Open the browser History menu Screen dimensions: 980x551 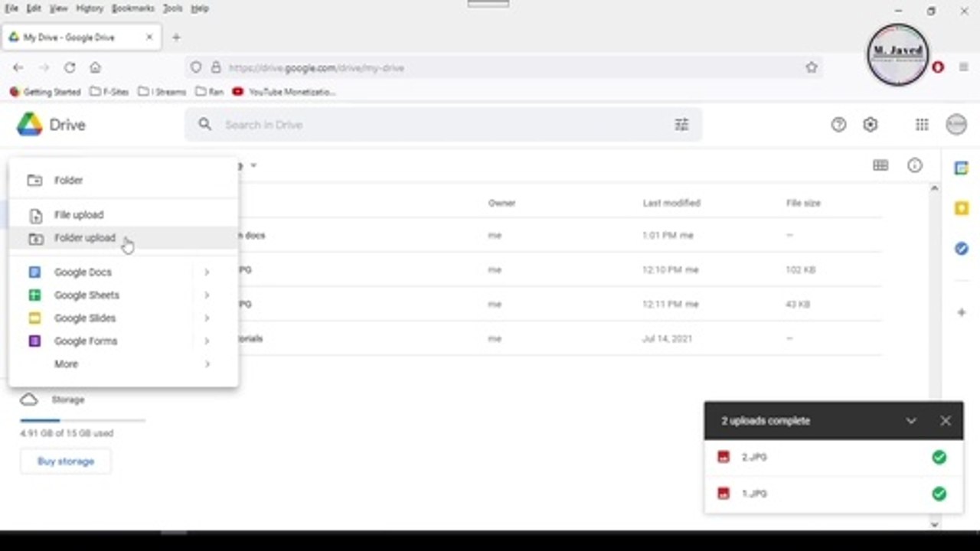(x=90, y=8)
